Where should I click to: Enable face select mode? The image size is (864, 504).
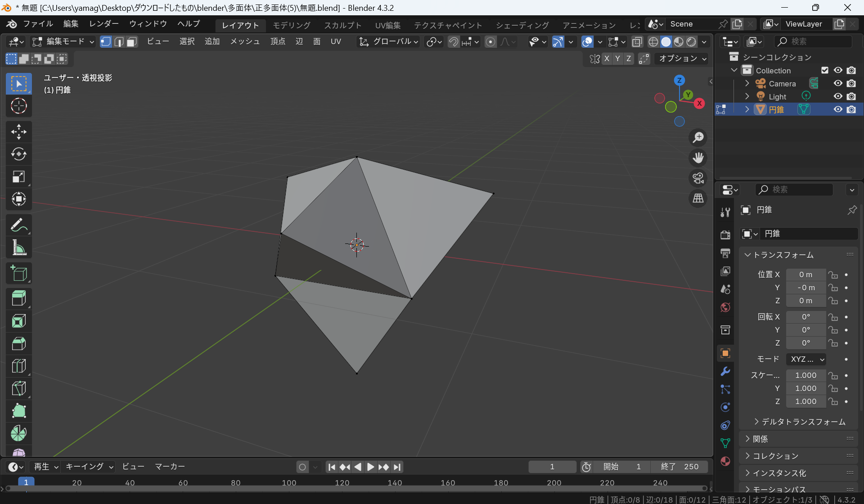pyautogui.click(x=132, y=42)
